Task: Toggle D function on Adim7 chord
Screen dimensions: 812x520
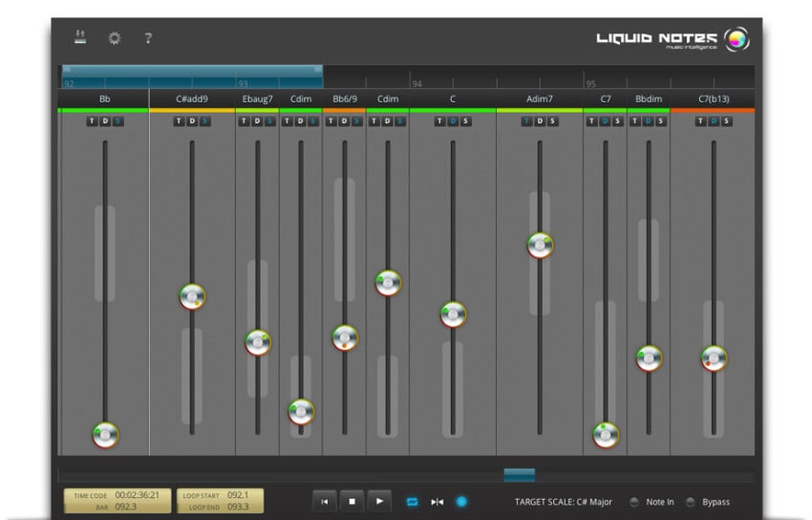Action: click(x=540, y=121)
